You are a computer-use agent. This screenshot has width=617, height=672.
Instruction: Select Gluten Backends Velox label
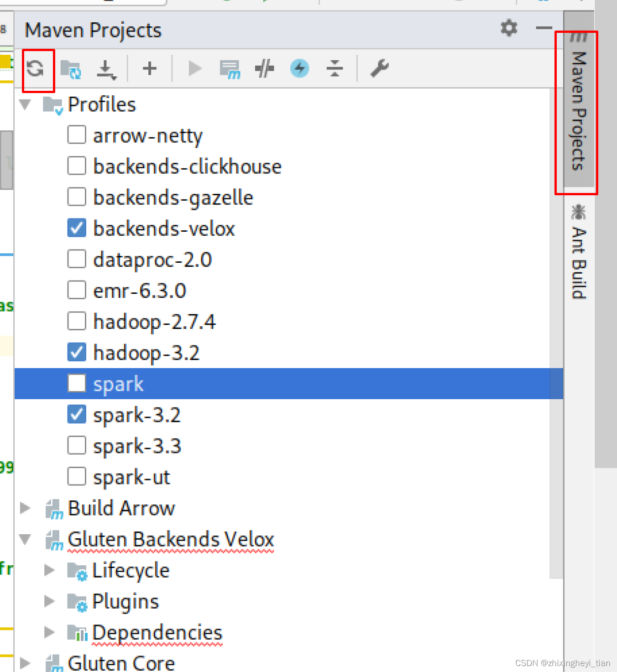coord(171,540)
